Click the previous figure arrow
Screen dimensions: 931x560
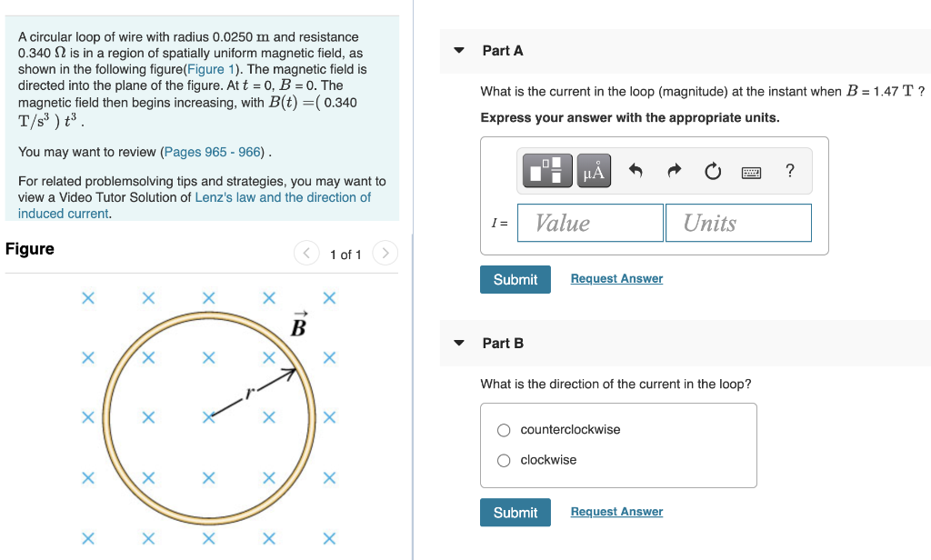pyautogui.click(x=306, y=255)
